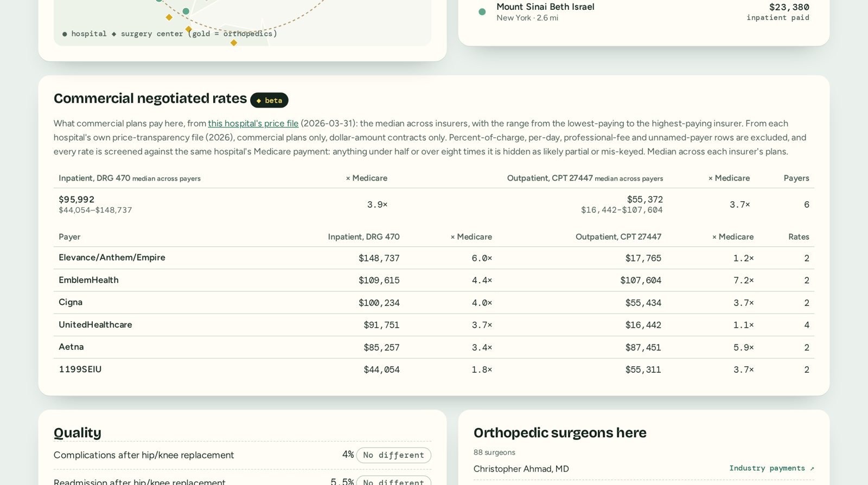Click the $109,615 inpatient rate for EmblemHealth
The height and width of the screenshot is (485, 868).
coord(379,280)
